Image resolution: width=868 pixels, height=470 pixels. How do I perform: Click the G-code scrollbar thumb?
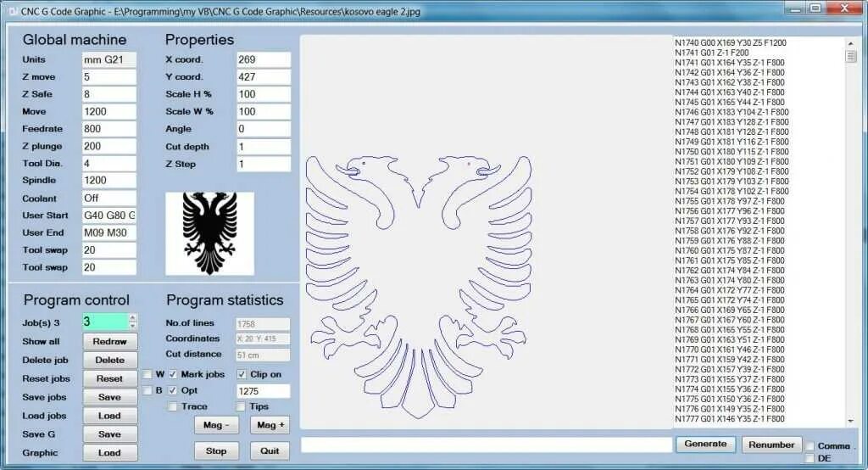[x=851, y=56]
